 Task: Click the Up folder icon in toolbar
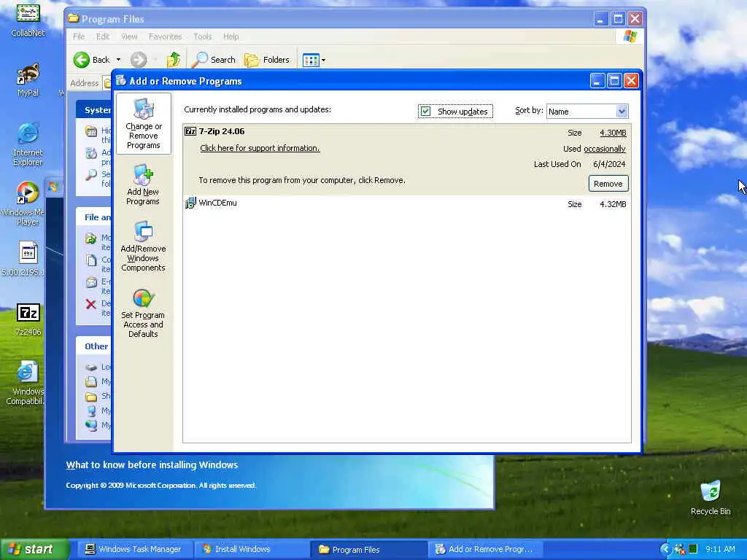[174, 60]
